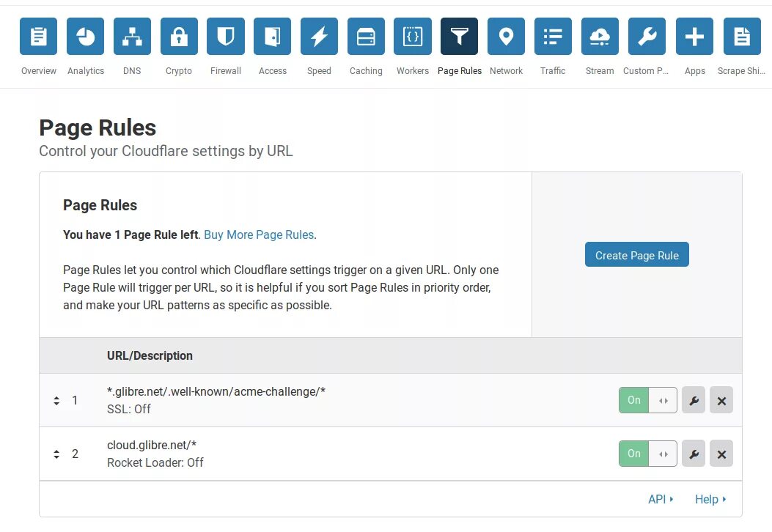The height and width of the screenshot is (532, 772).
Task: Open the Network location pin icon
Action: point(506,37)
